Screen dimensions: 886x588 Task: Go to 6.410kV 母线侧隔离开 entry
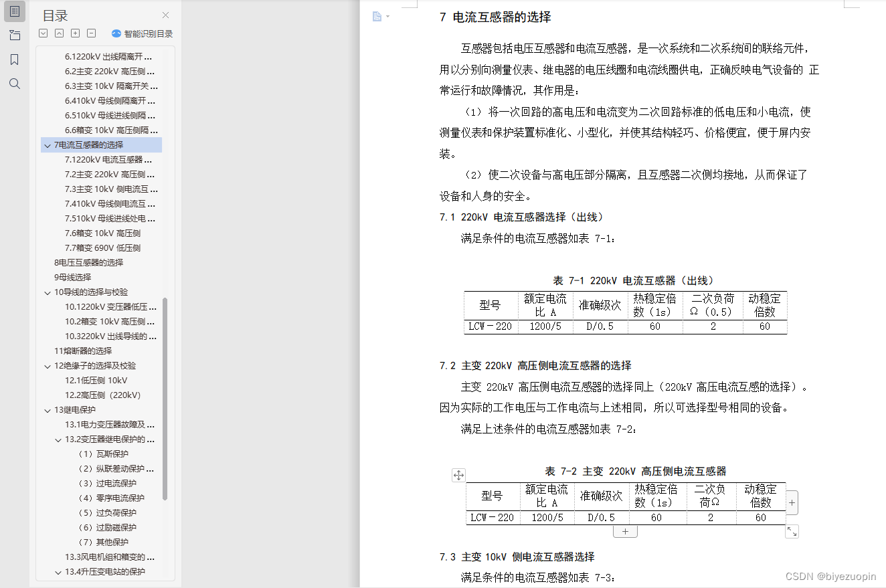(110, 101)
